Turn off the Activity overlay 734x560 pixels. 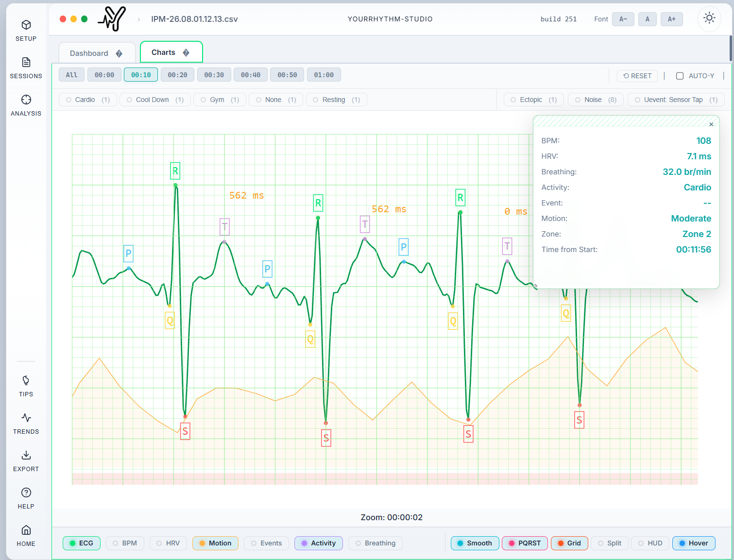[x=319, y=543]
